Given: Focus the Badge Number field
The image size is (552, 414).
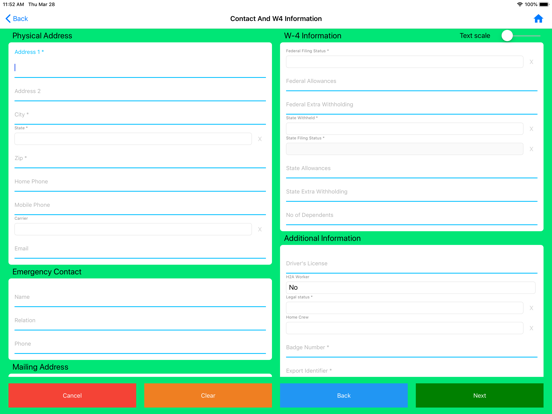Looking at the screenshot, I should tap(412, 350).
